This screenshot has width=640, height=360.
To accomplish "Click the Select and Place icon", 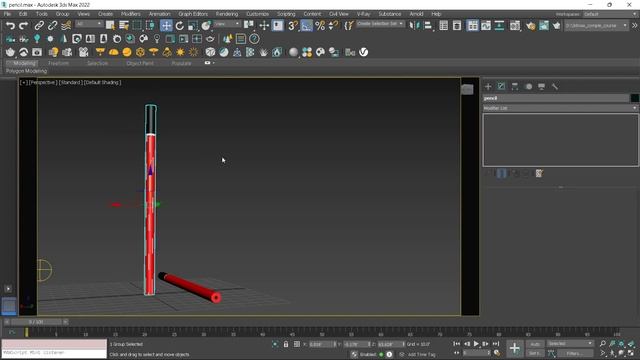I will click(206, 26).
